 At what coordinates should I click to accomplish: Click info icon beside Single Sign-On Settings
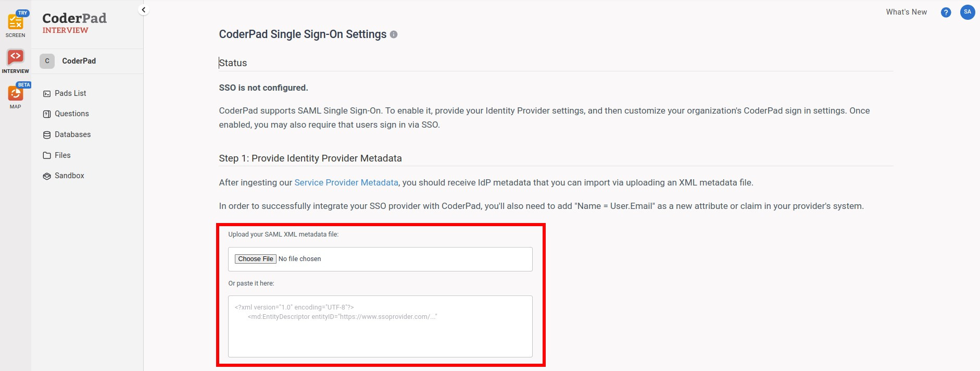(394, 34)
